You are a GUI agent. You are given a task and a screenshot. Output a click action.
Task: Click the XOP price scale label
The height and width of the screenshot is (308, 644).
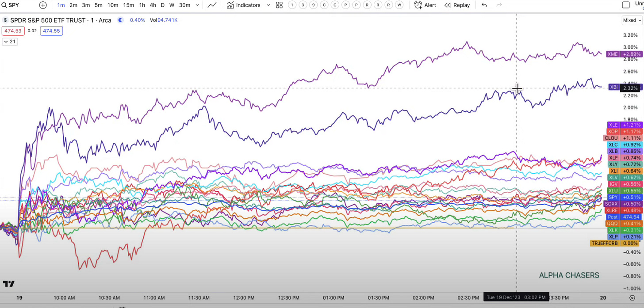pos(624,132)
